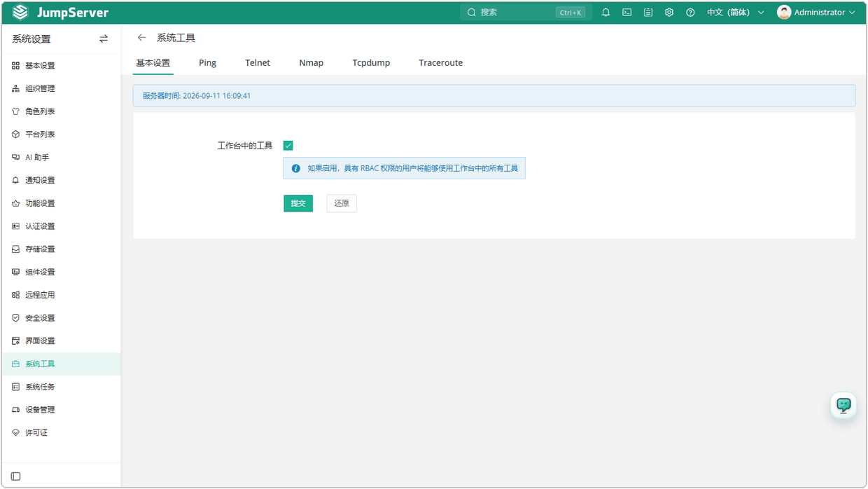Click the JumpServer logo icon
This screenshot has width=868, height=489.
tap(20, 13)
